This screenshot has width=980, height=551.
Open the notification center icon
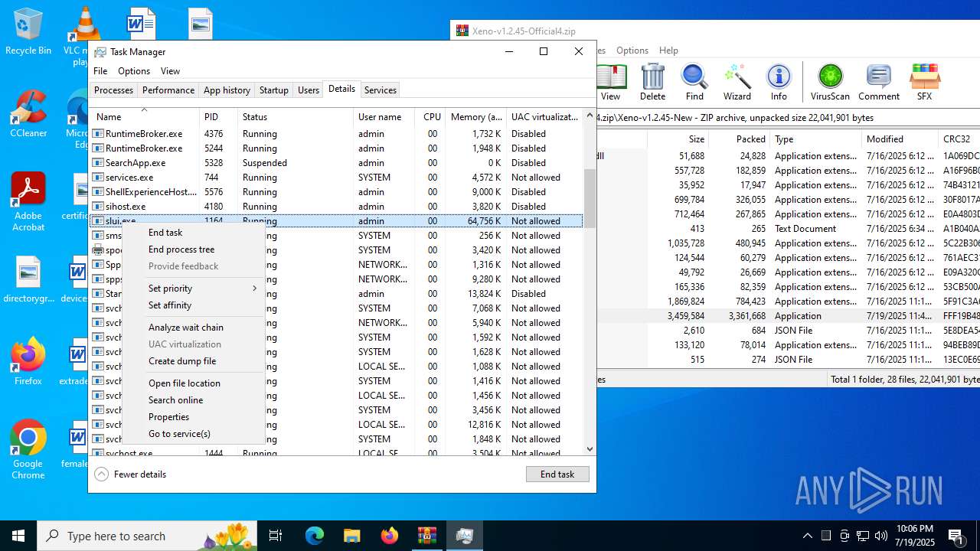coord(956,536)
